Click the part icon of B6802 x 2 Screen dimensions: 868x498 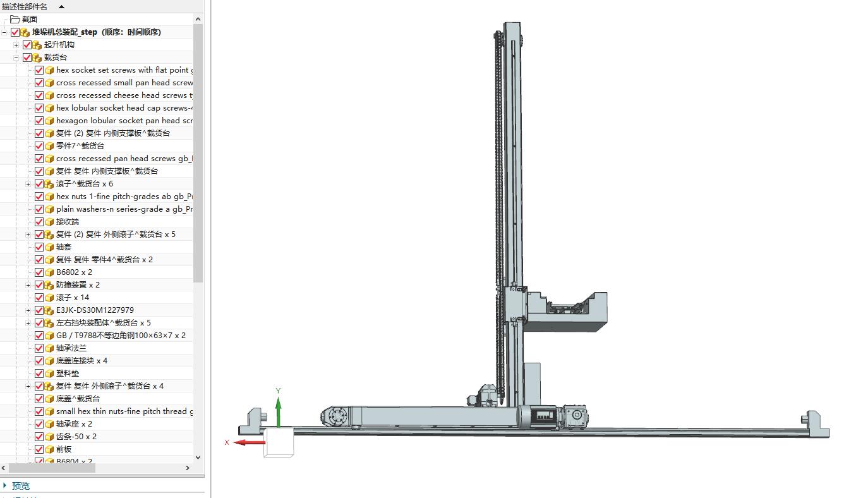49,272
